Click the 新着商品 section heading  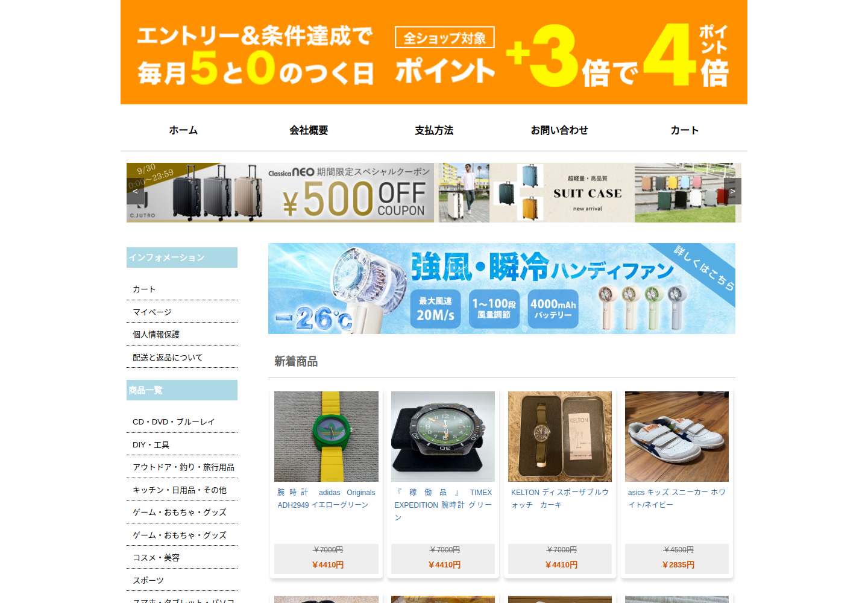(x=296, y=361)
